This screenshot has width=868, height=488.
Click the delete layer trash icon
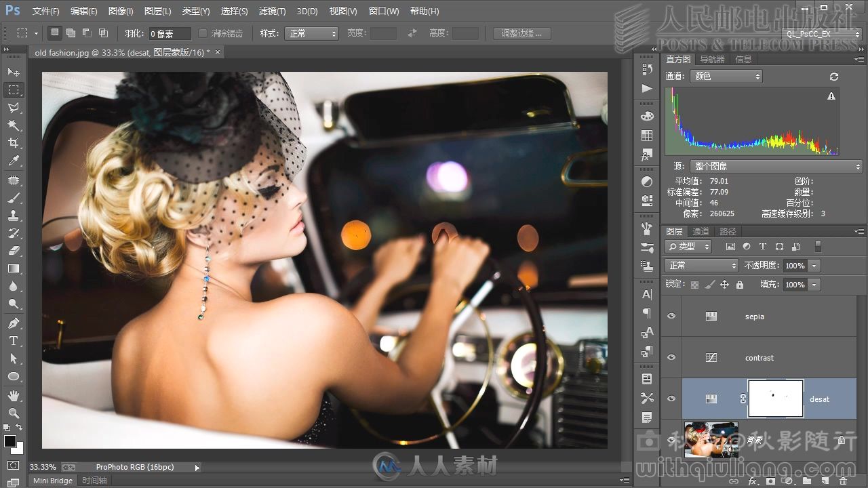pos(843,481)
